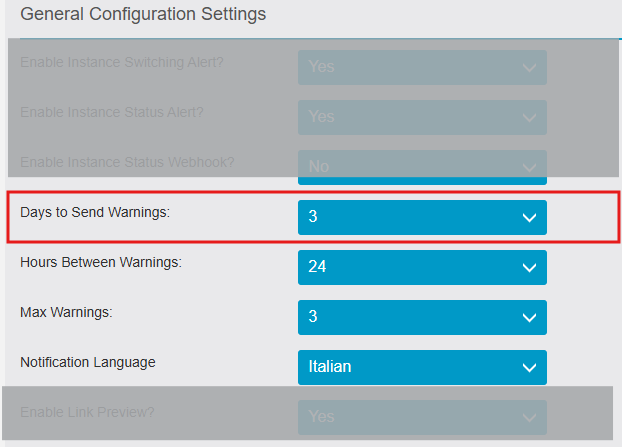
Task: Click the chevron arrow in Max Warnings field
Action: [530, 318]
